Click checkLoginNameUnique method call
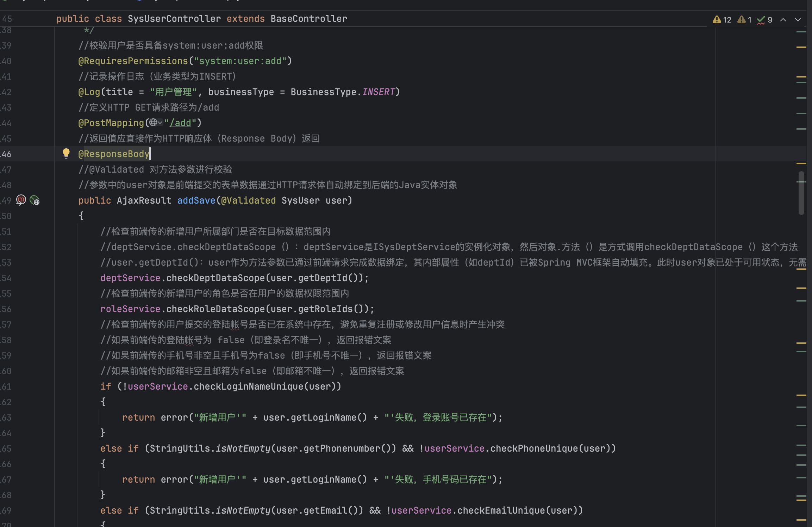The height and width of the screenshot is (527, 812). click(248, 386)
